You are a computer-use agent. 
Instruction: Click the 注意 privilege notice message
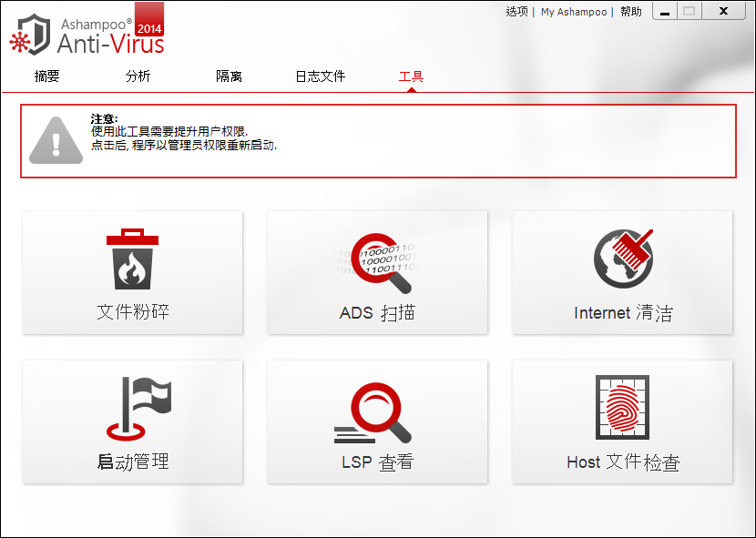183,133
